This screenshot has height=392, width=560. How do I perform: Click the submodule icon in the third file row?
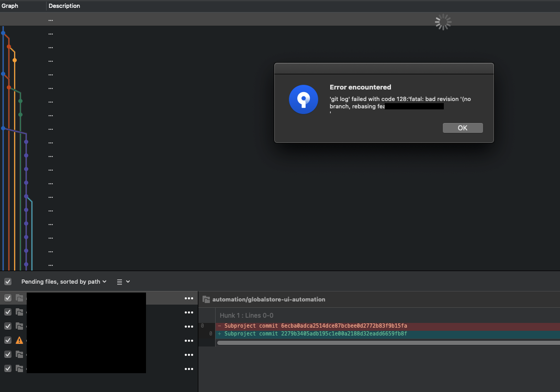coord(19,326)
